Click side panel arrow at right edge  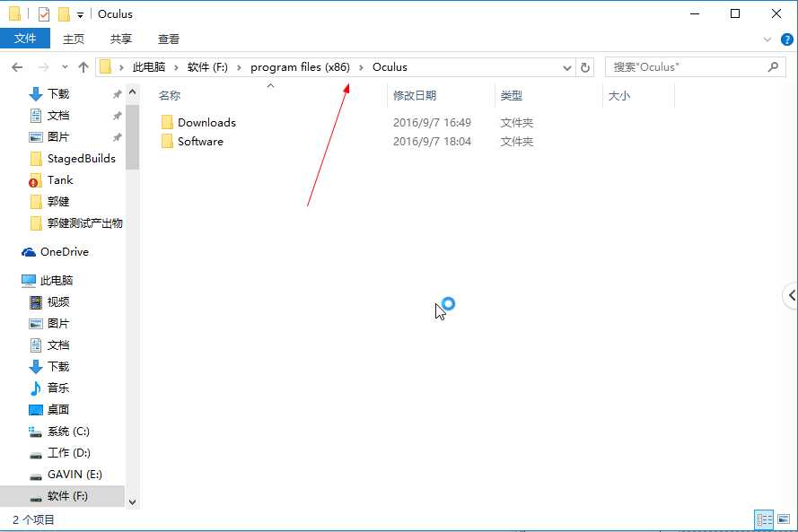coord(791,295)
